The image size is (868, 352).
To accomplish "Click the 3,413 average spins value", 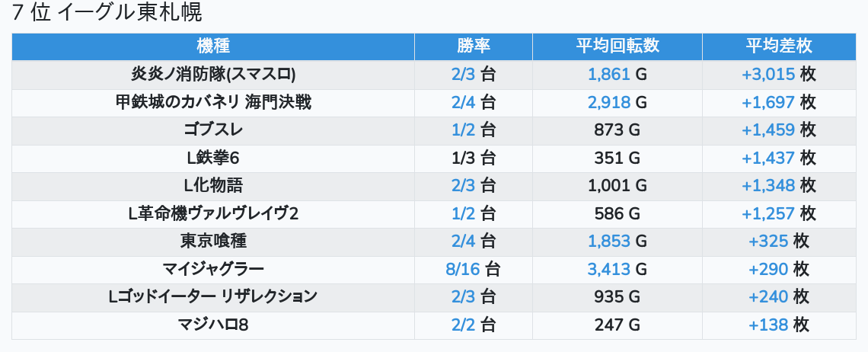I will (609, 269).
